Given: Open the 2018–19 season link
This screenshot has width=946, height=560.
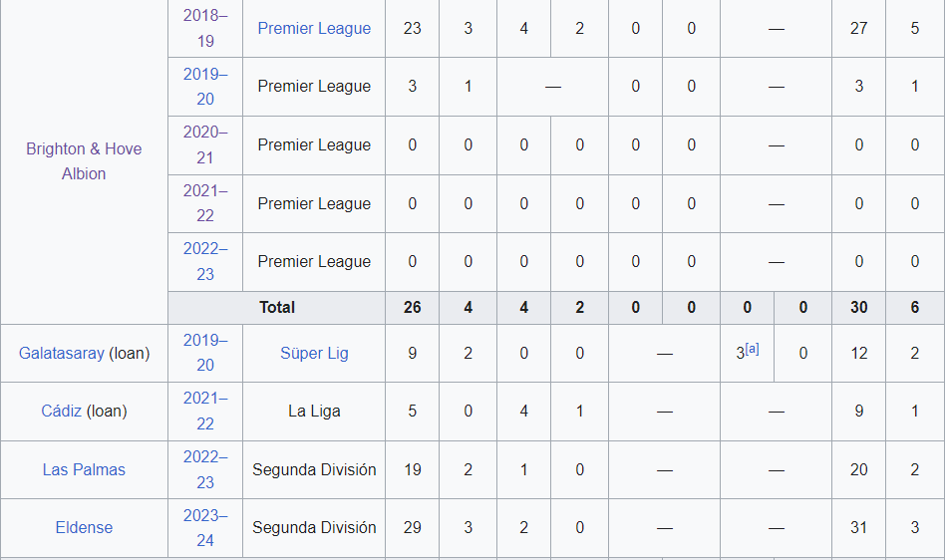Looking at the screenshot, I should (205, 28).
